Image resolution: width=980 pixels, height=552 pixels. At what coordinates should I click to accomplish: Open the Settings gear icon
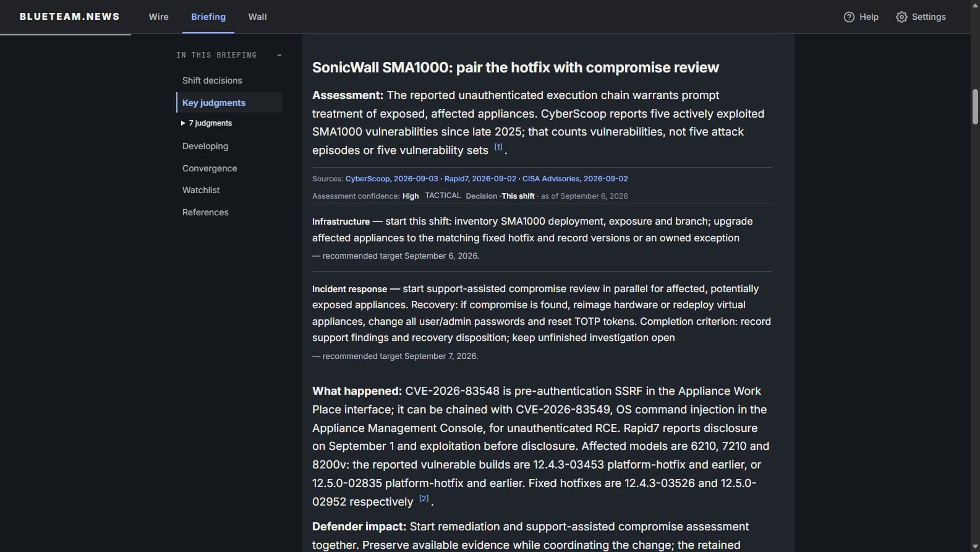(x=901, y=17)
